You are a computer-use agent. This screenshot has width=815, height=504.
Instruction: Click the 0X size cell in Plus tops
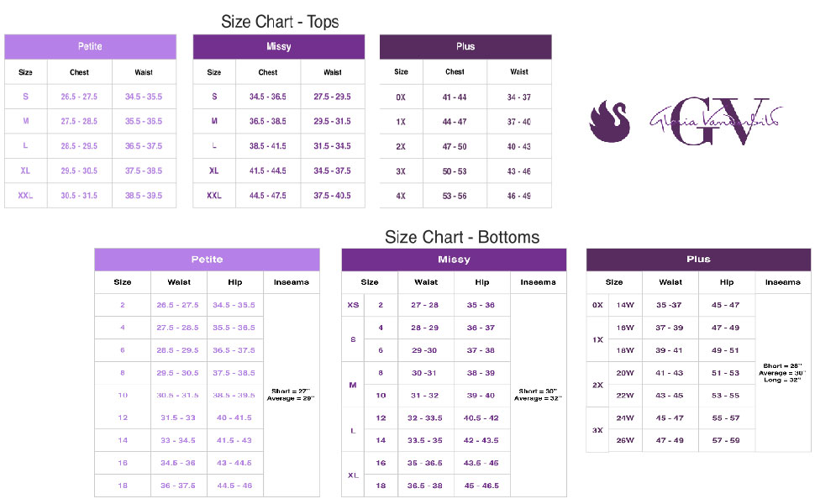click(401, 97)
